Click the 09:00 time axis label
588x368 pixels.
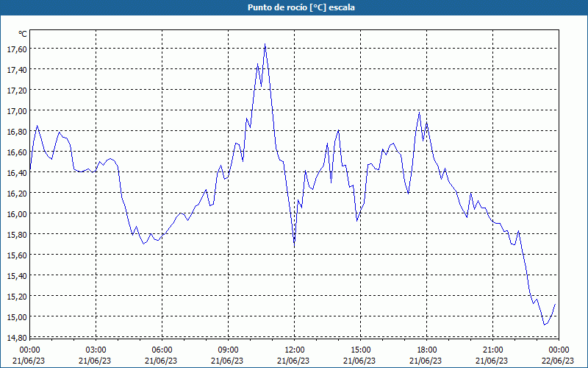pyautogui.click(x=228, y=350)
